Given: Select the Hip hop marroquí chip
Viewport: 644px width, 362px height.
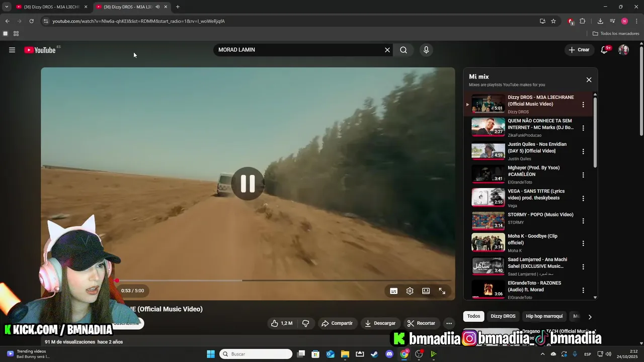Looking at the screenshot, I should [544, 316].
